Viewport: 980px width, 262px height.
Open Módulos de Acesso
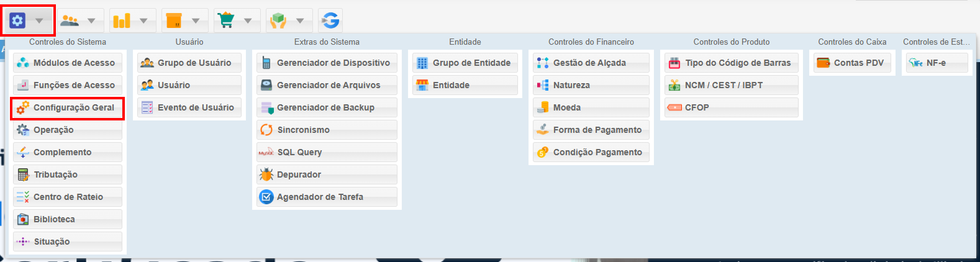(68, 63)
